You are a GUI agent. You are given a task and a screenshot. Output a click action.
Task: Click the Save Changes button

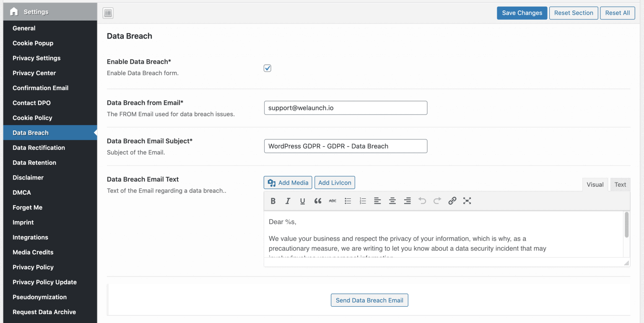coord(522,13)
